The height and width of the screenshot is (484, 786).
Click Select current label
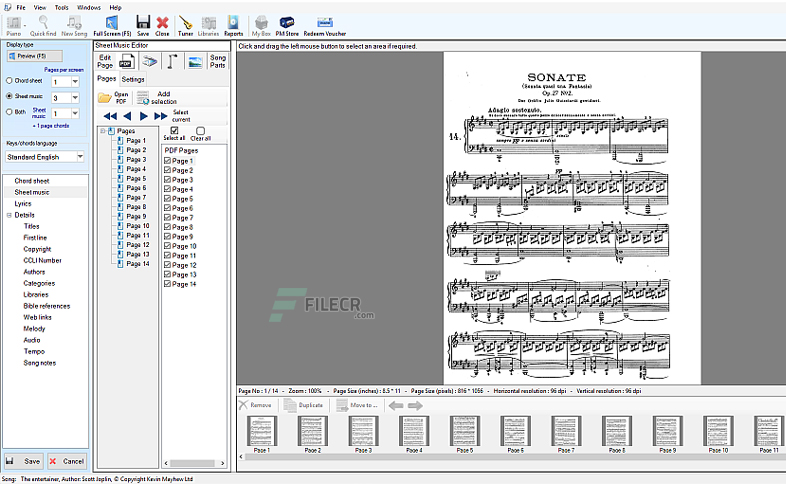click(181, 116)
